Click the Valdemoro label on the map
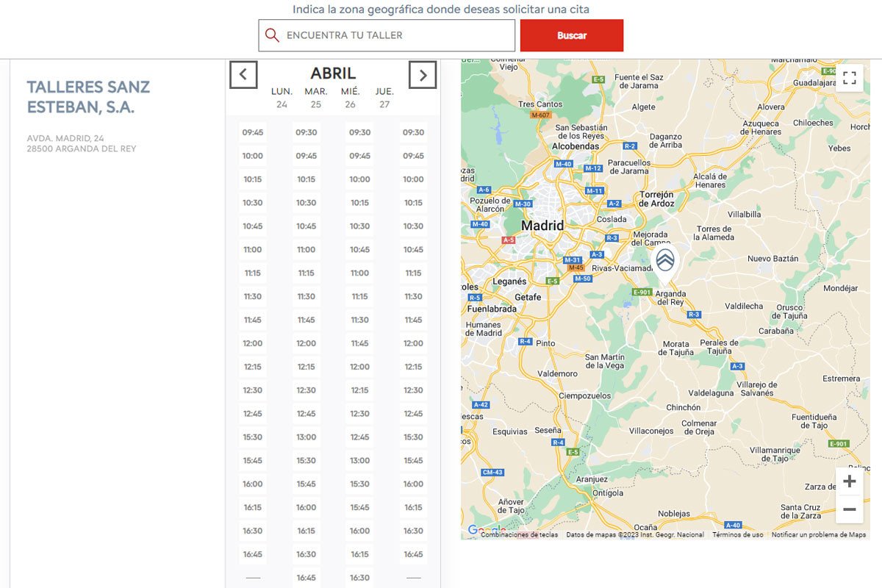This screenshot has height=588, width=882. click(x=558, y=373)
